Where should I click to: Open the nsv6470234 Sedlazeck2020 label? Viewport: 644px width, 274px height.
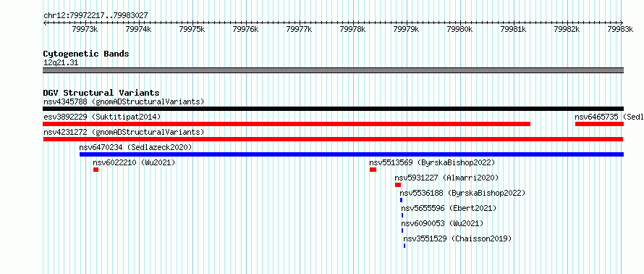pyautogui.click(x=135, y=147)
